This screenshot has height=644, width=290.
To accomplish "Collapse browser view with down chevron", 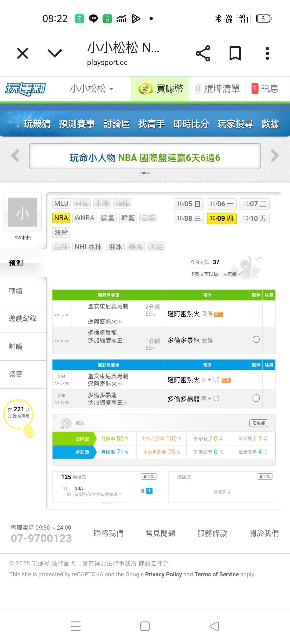I will point(55,53).
